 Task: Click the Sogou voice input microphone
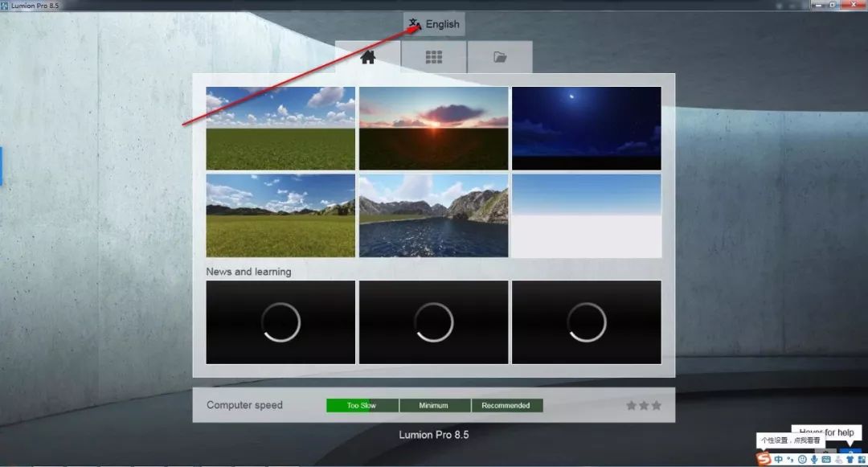(813, 459)
